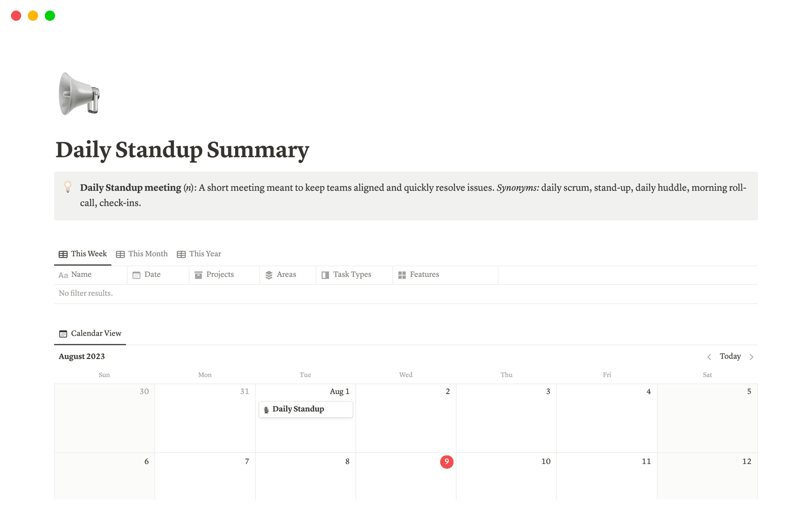Click the Areas column stacked-layers icon
The height and width of the screenshot is (508, 812).
(x=269, y=275)
